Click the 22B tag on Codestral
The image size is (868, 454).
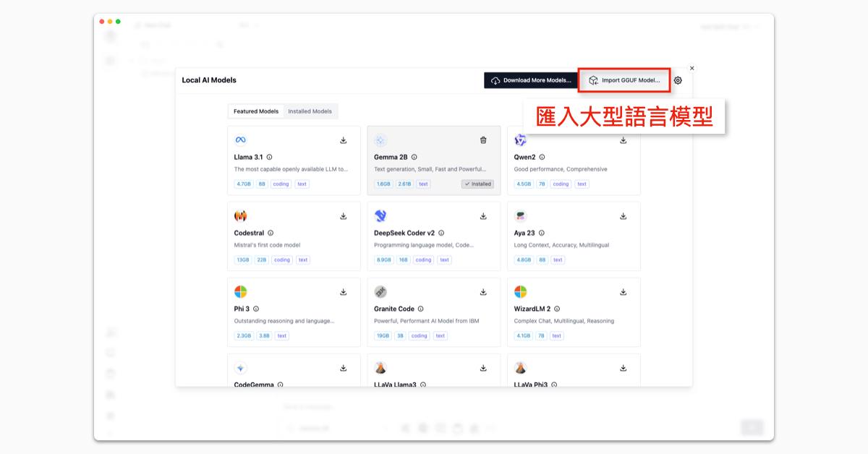coord(261,260)
